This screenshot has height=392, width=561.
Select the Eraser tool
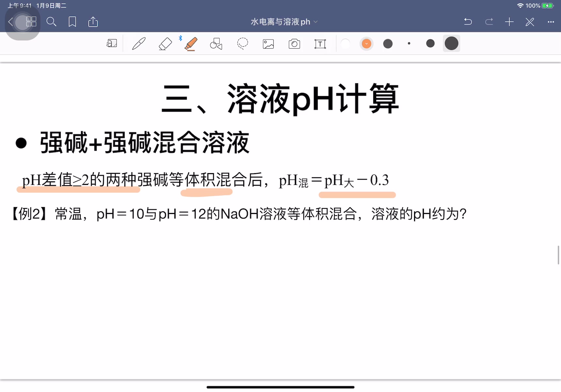pyautogui.click(x=165, y=43)
